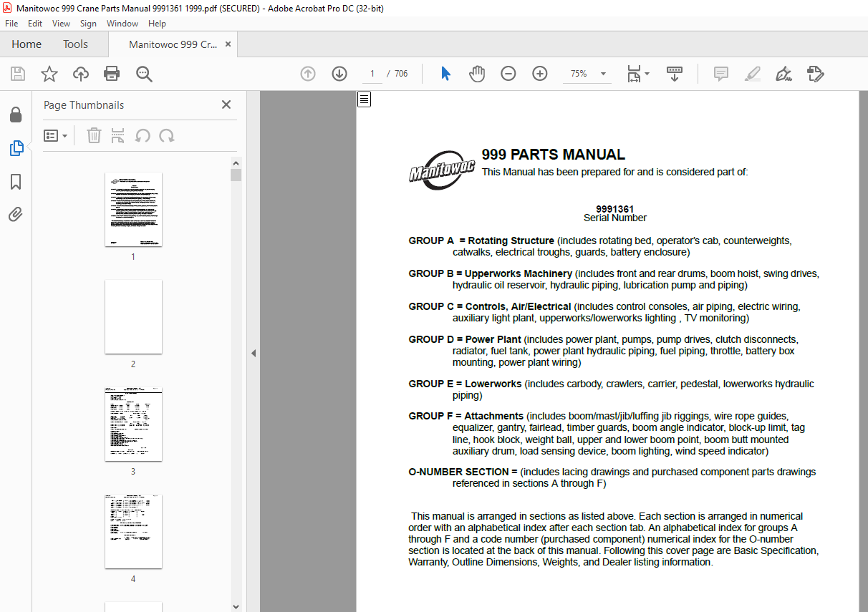Open the fit page options icon
868x612 pixels.
tap(637, 74)
